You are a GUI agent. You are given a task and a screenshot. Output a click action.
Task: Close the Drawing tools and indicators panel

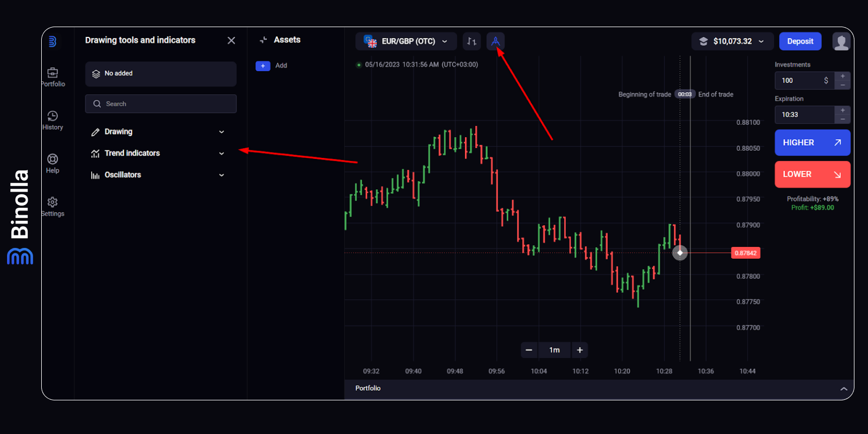(231, 41)
